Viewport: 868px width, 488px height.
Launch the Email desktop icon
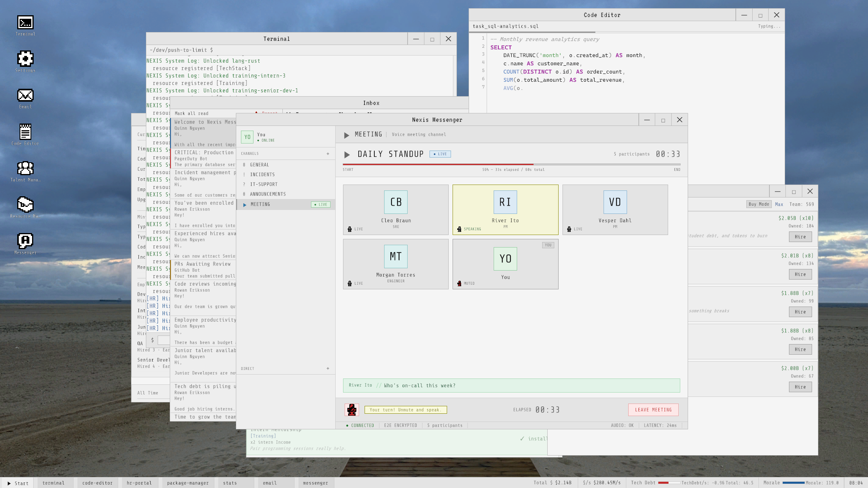coord(25,95)
